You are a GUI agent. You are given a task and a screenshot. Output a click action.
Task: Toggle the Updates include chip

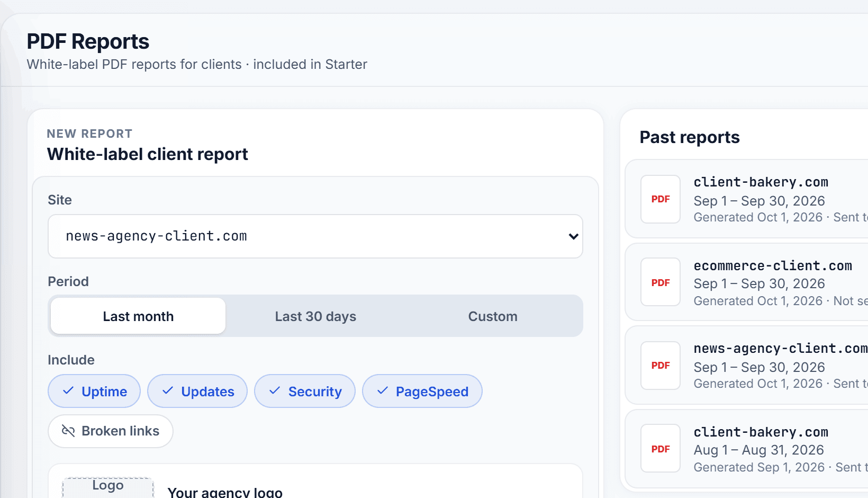click(x=197, y=391)
